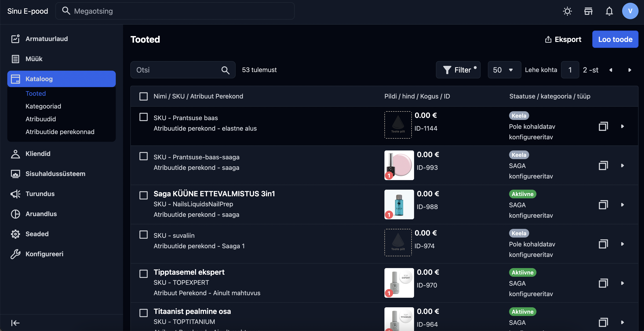
Task: Click the Seaded gear icon
Action: (x=15, y=234)
